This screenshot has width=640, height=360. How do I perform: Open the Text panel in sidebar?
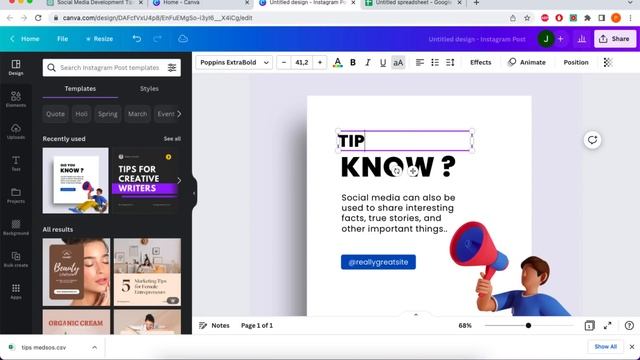pyautogui.click(x=16, y=163)
